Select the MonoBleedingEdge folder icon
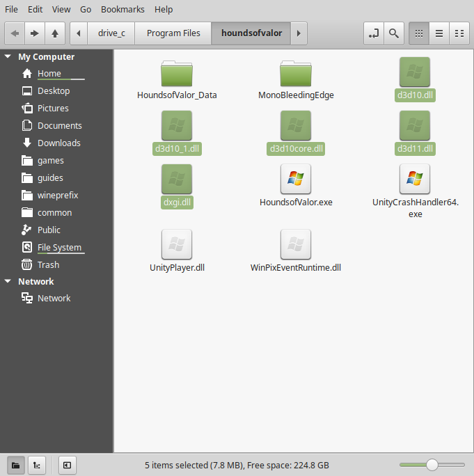 point(296,74)
